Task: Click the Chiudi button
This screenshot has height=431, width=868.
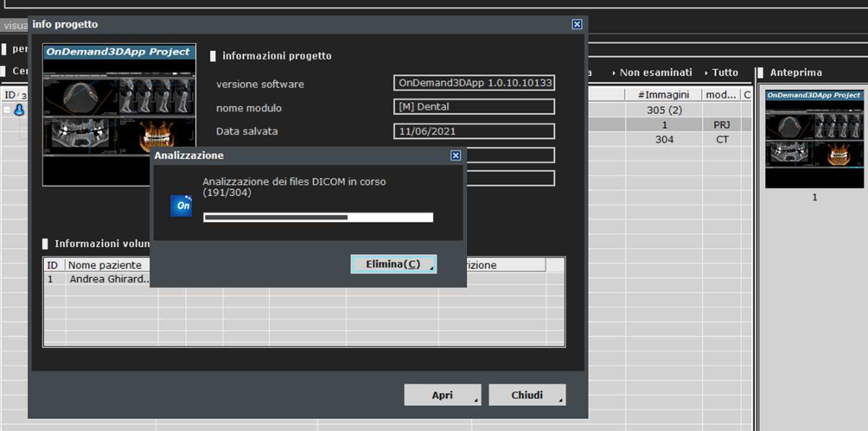Action: [x=527, y=395]
